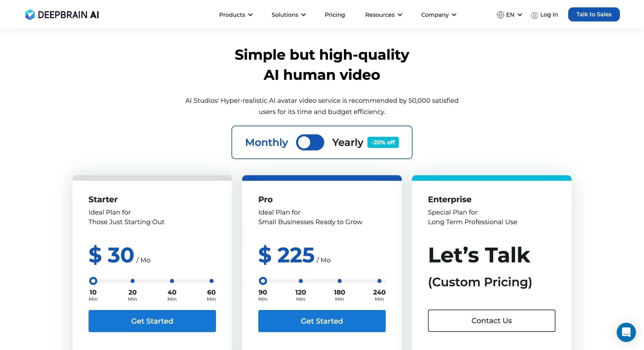Open the chat support bubble
This screenshot has height=350, width=644.
pyautogui.click(x=626, y=332)
